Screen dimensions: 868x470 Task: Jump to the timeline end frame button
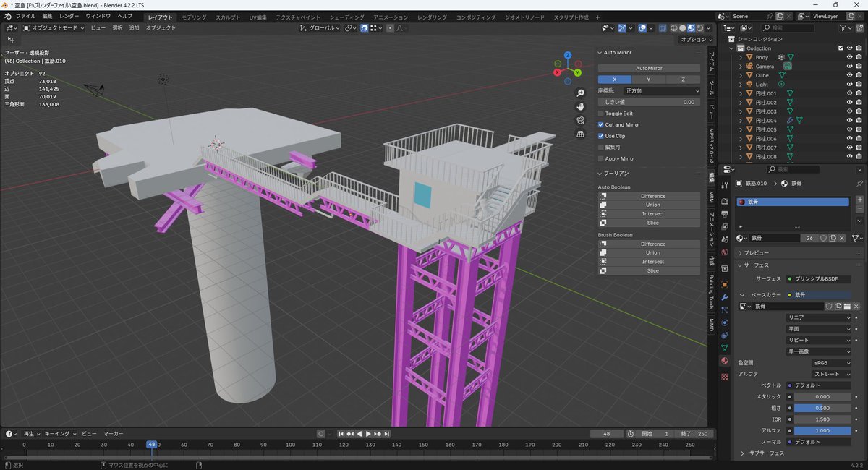click(387, 434)
